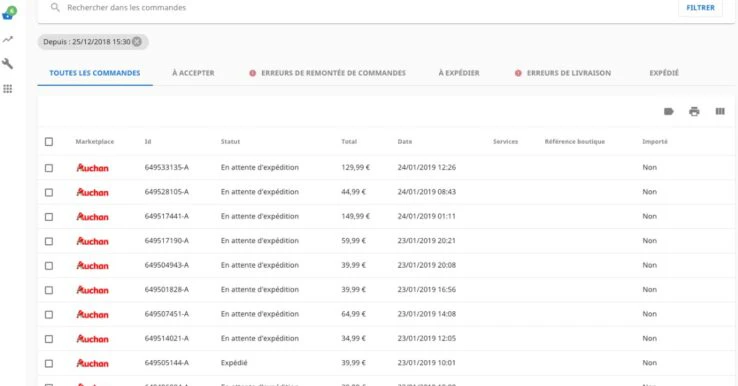Open order id 649528105-A
Image resolution: width=738 pixels, height=386 pixels.
[167, 192]
